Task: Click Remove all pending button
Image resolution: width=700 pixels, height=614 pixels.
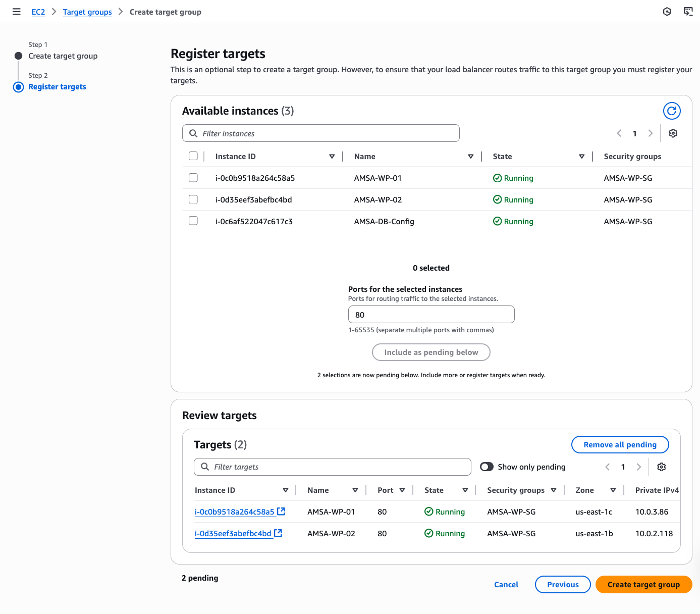Action: [620, 445]
